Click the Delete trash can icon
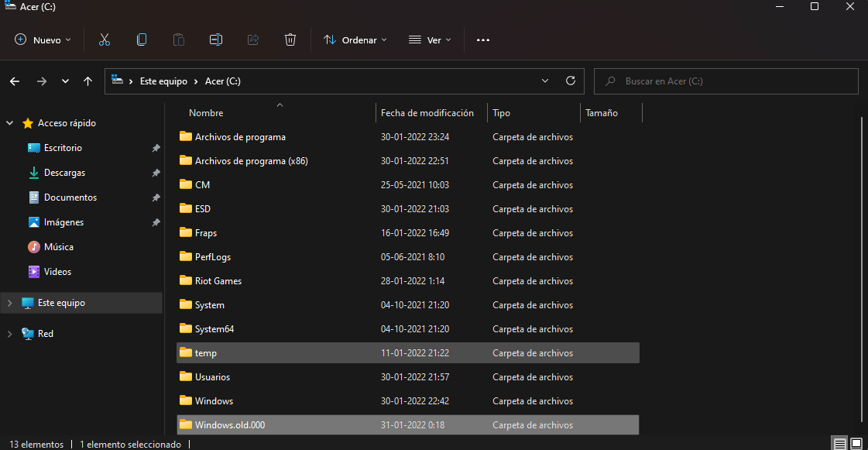 [x=290, y=40]
